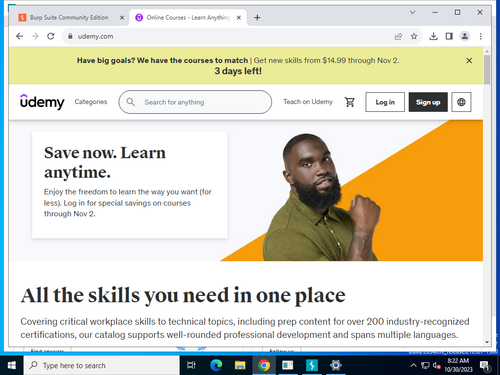This screenshot has width=500, height=375.
Task: Click the All the skills you need heading
Action: click(x=183, y=295)
